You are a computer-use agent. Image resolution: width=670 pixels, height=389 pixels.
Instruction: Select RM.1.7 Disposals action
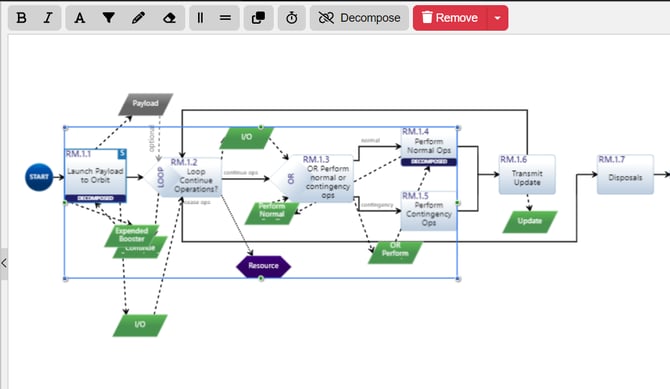tap(625, 174)
